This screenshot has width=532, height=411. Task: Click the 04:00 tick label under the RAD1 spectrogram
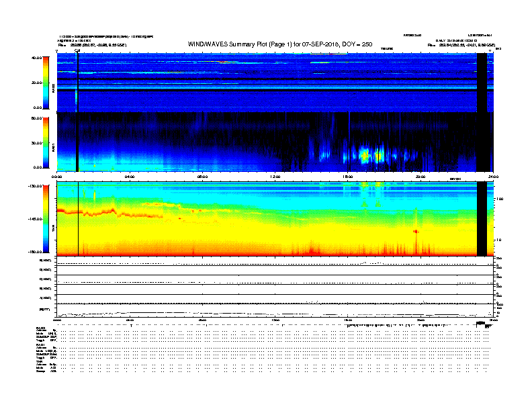point(130,177)
